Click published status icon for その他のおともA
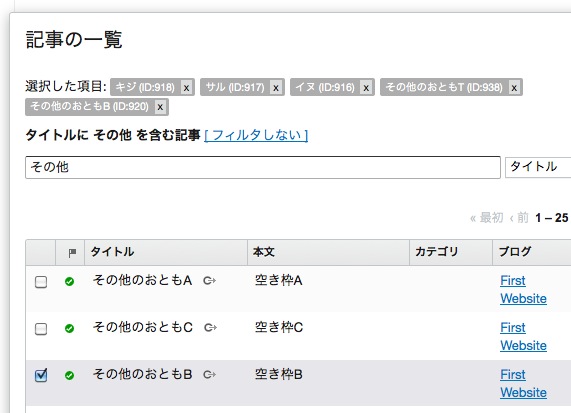The image size is (571, 413). pos(69,282)
